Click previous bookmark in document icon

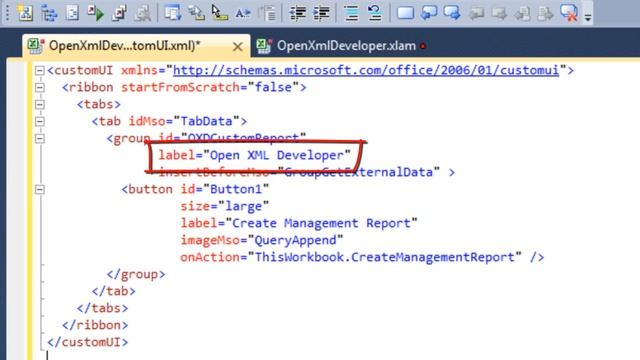(522, 13)
